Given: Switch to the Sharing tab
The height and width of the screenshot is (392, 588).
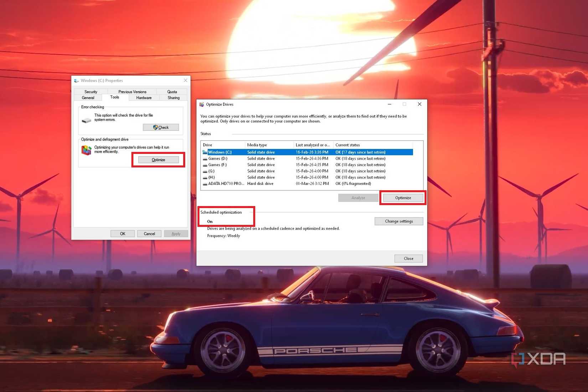Looking at the screenshot, I should tap(173, 97).
